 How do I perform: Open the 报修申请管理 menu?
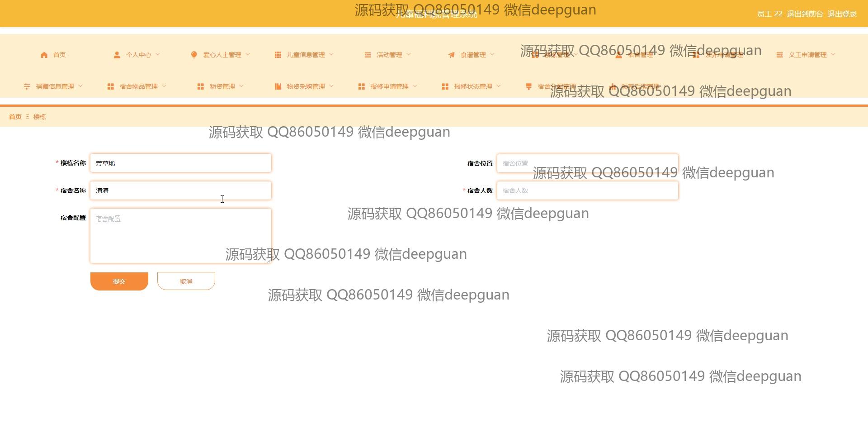[x=389, y=86]
